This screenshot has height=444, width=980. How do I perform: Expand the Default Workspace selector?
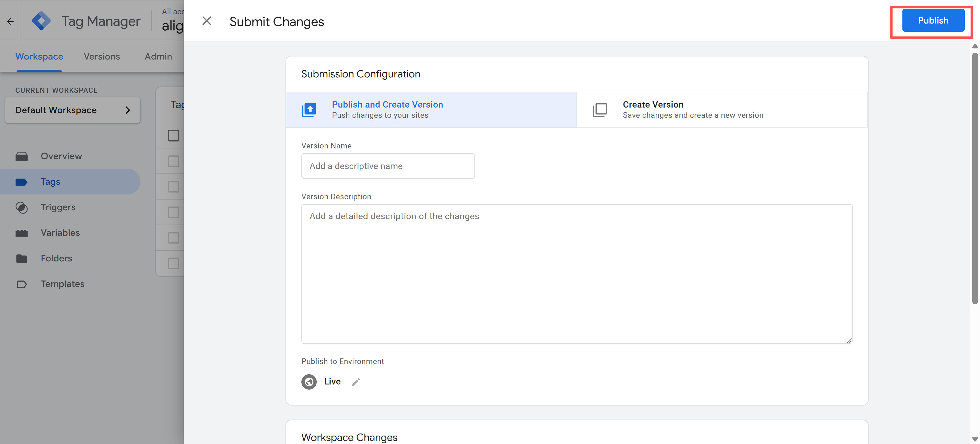[73, 110]
